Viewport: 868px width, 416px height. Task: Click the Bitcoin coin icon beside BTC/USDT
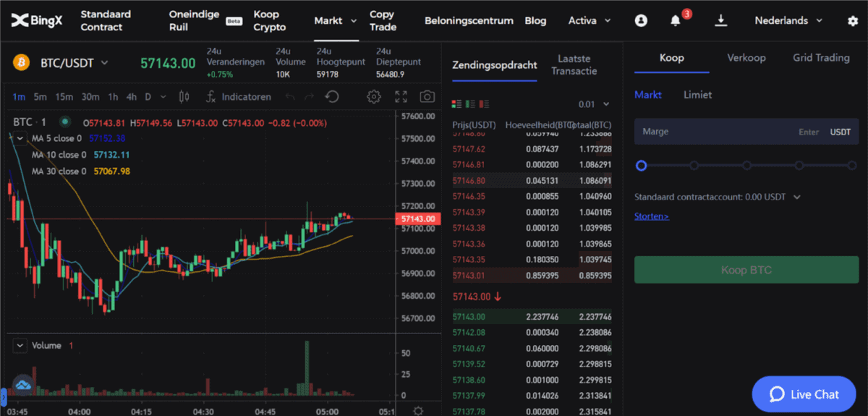pyautogui.click(x=21, y=63)
